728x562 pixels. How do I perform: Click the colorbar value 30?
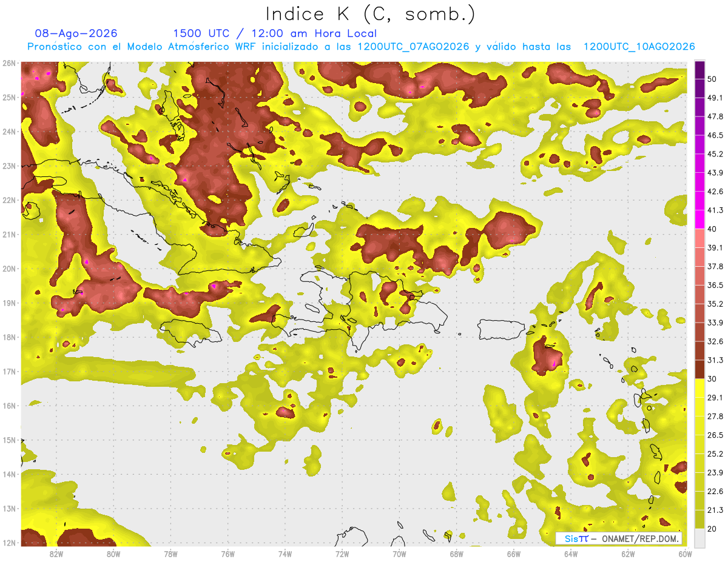click(713, 378)
